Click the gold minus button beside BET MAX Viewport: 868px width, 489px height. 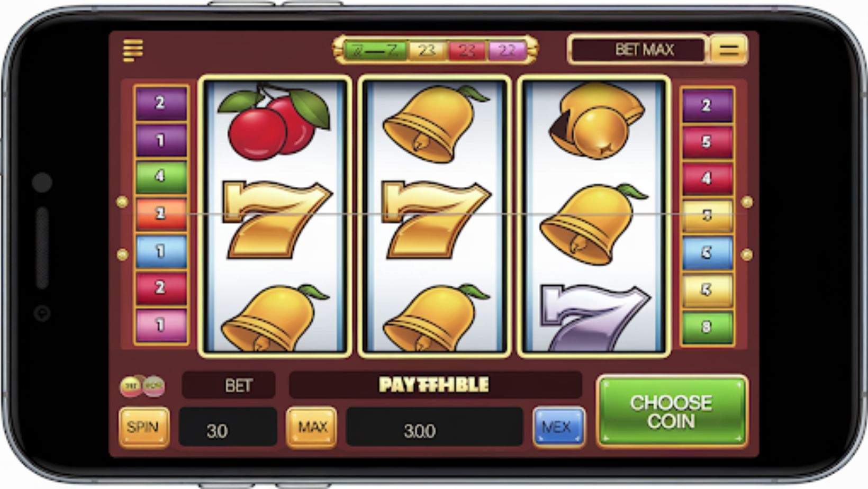[x=729, y=50]
